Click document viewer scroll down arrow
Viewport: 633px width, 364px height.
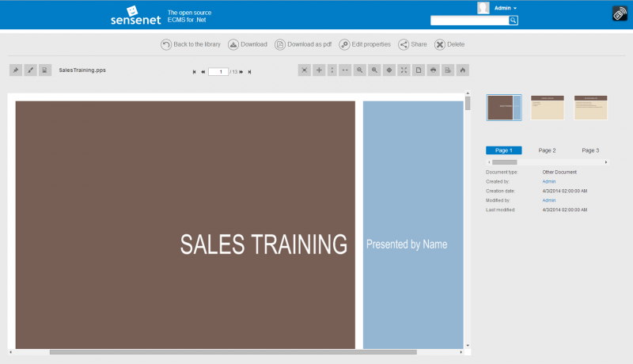tap(468, 346)
